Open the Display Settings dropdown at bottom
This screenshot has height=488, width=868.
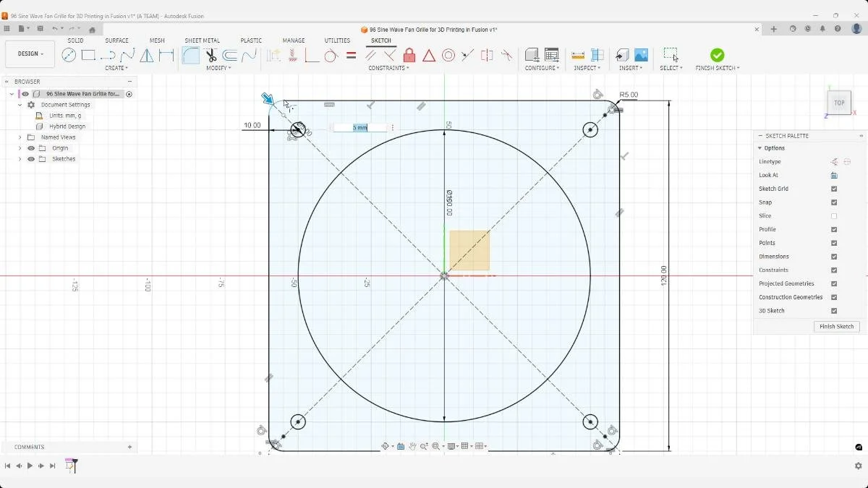pyautogui.click(x=451, y=446)
